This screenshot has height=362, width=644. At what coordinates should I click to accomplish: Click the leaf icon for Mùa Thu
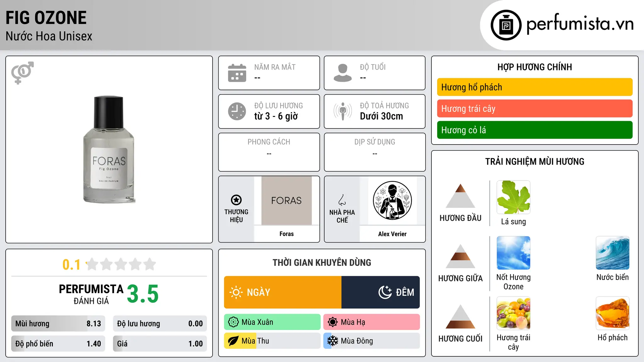pyautogui.click(x=233, y=341)
